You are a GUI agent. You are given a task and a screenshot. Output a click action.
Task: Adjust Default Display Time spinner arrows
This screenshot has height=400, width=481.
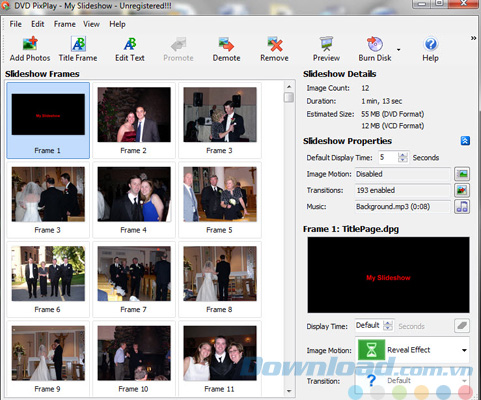point(403,157)
